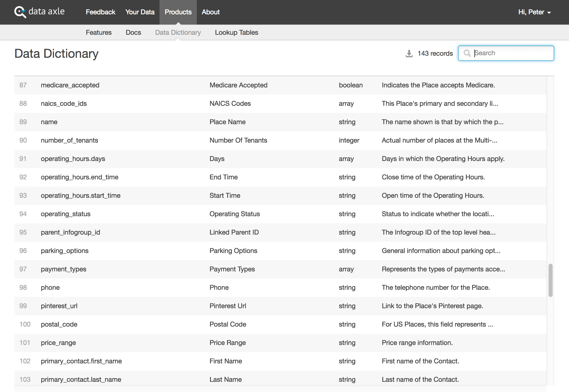The image size is (569, 392).
Task: Open the Docs sub-tab
Action: coord(133,32)
